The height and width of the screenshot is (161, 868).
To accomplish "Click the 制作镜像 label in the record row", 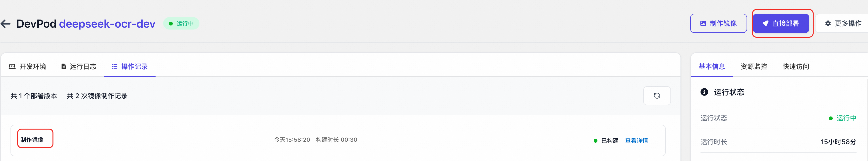I will click(32, 140).
